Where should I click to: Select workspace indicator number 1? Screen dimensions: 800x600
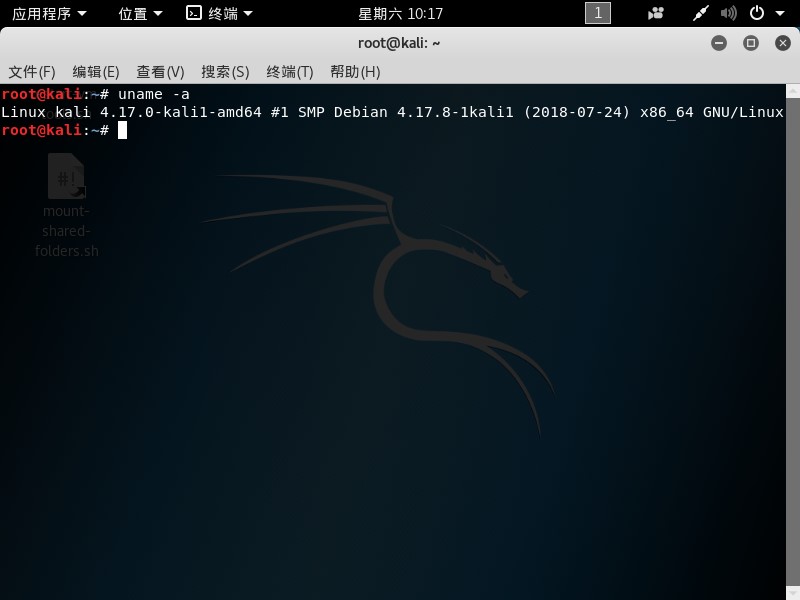point(597,13)
